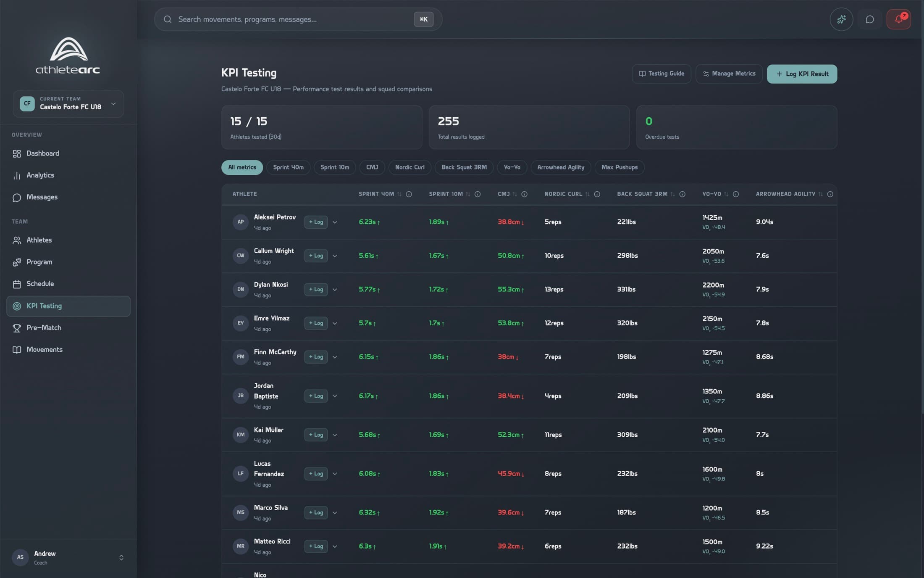The width and height of the screenshot is (924, 578).
Task: Open the chat bubble icon in top bar
Action: point(870,19)
